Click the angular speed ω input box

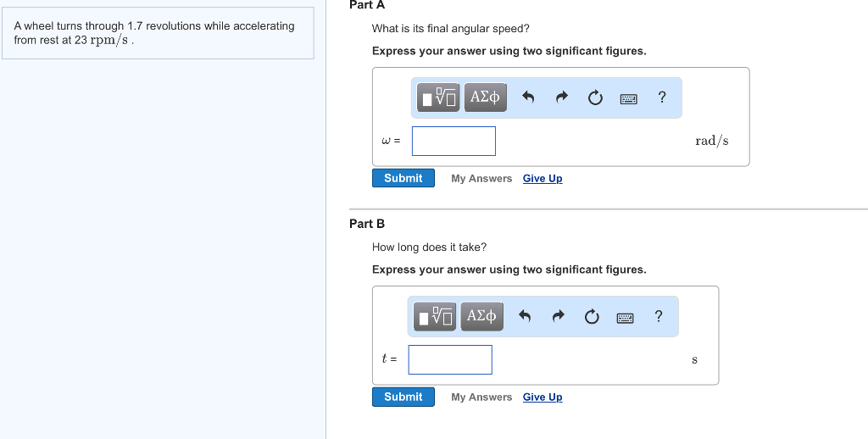[453, 141]
